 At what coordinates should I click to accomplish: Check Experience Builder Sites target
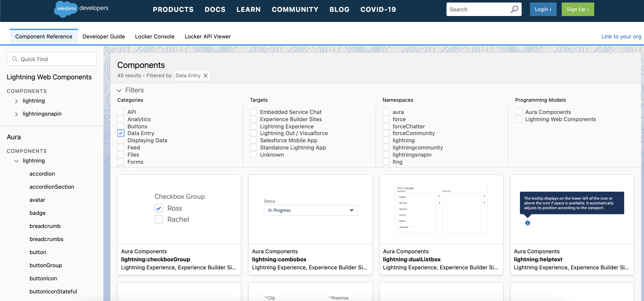pos(253,119)
